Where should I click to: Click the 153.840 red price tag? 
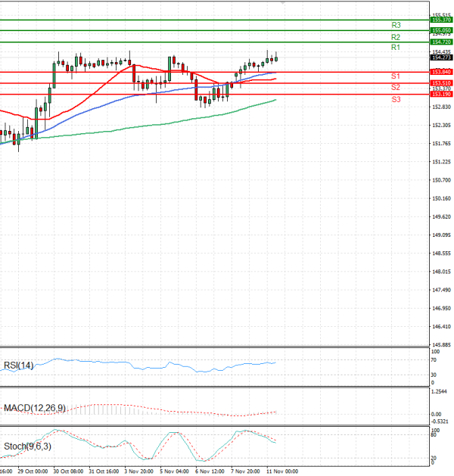point(441,71)
